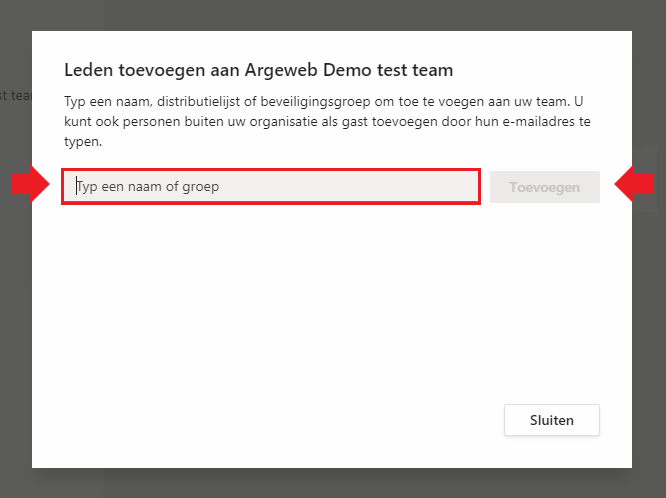Click the Toevoegen button
This screenshot has height=498, width=666.
point(545,187)
